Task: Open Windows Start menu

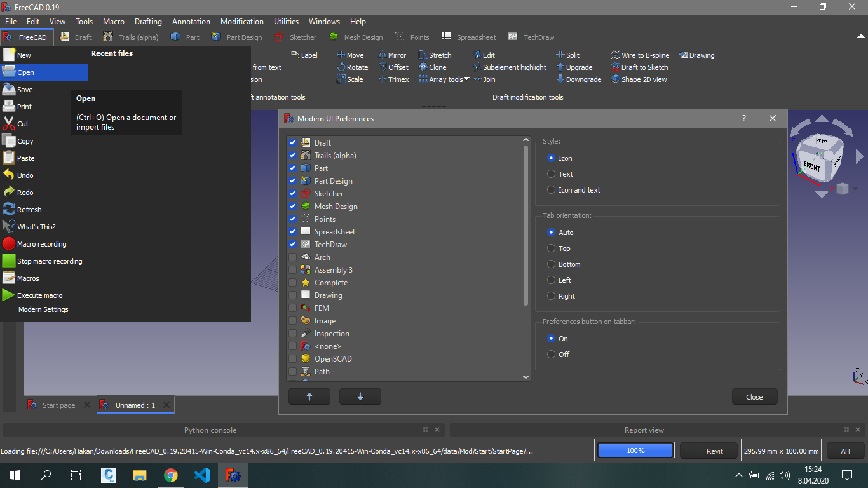Action: [15, 475]
